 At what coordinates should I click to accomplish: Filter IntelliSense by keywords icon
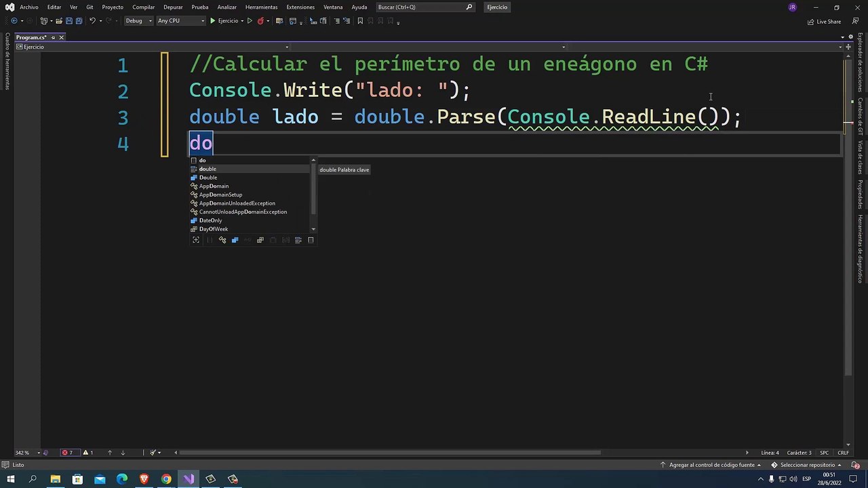tap(298, 240)
